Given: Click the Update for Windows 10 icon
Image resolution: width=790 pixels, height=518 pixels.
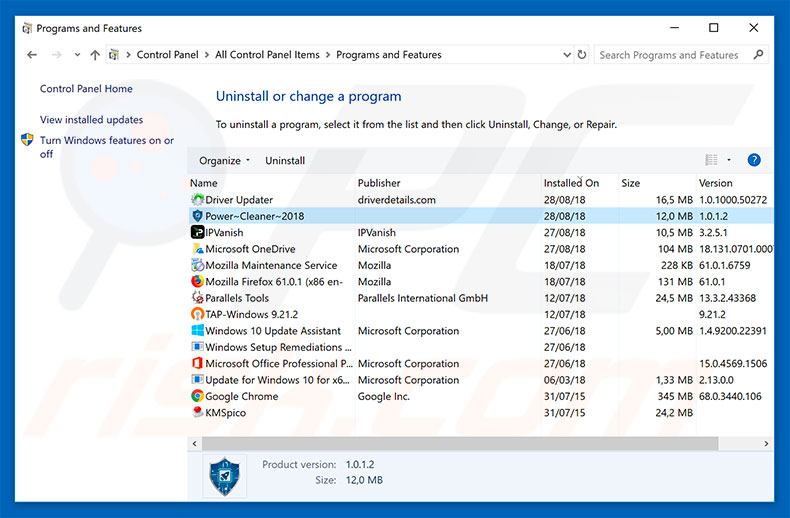Looking at the screenshot, I should point(198,379).
